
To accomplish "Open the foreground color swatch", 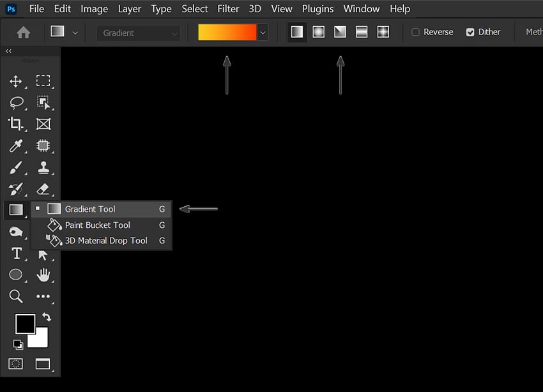I will tap(25, 324).
